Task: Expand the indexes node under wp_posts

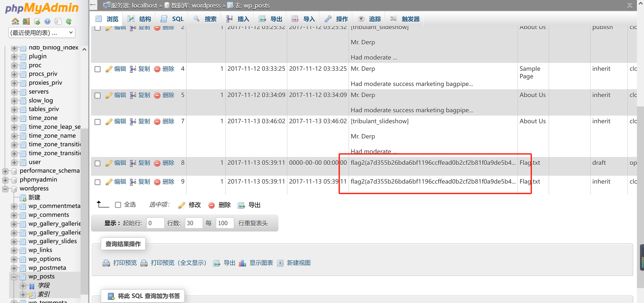Action: [23, 295]
